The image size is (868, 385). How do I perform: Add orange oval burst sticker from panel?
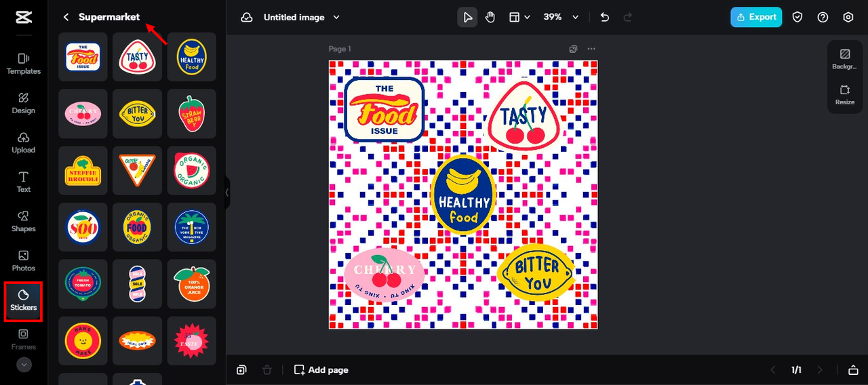tap(137, 341)
